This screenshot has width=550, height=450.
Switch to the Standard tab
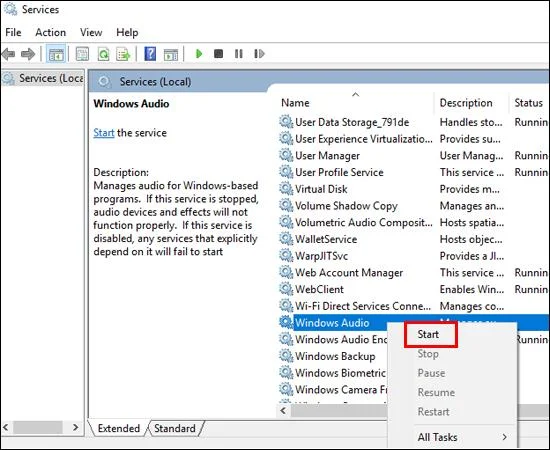[x=175, y=428]
